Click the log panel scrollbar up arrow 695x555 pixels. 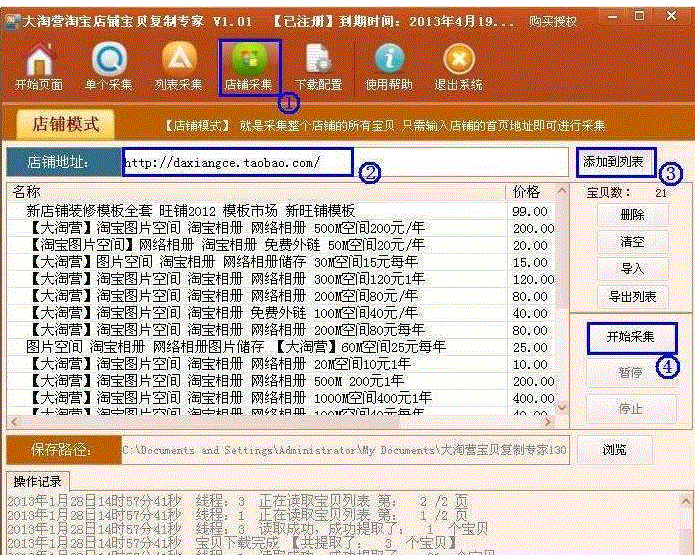click(x=686, y=501)
